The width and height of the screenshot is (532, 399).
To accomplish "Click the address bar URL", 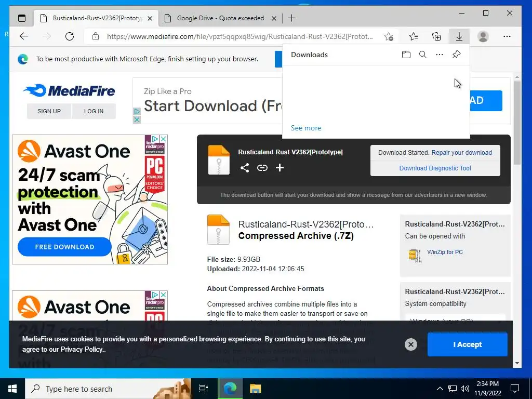I will pyautogui.click(x=240, y=36).
